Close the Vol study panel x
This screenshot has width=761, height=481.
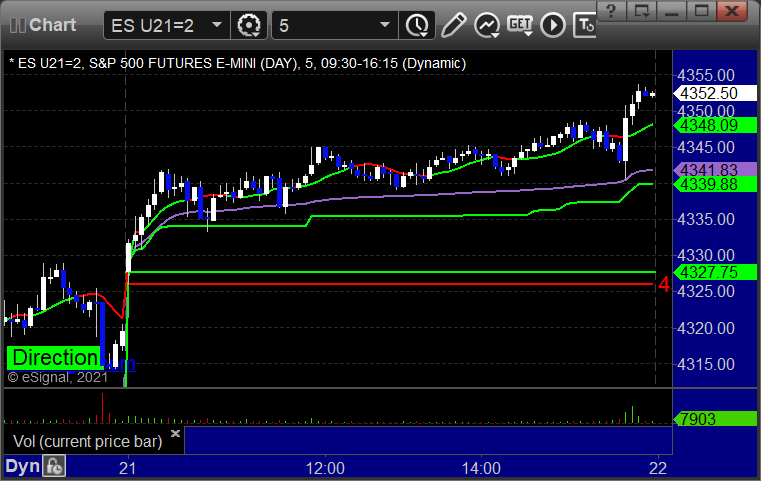click(175, 433)
